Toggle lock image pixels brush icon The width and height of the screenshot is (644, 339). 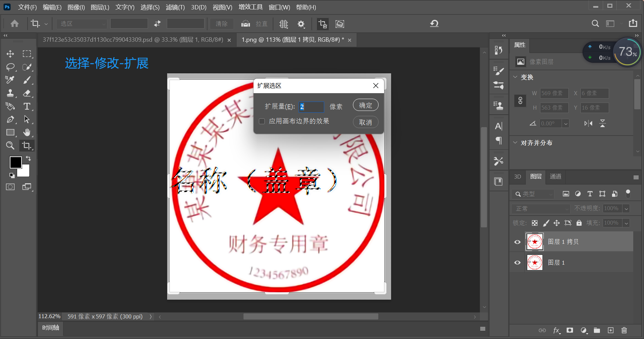546,223
